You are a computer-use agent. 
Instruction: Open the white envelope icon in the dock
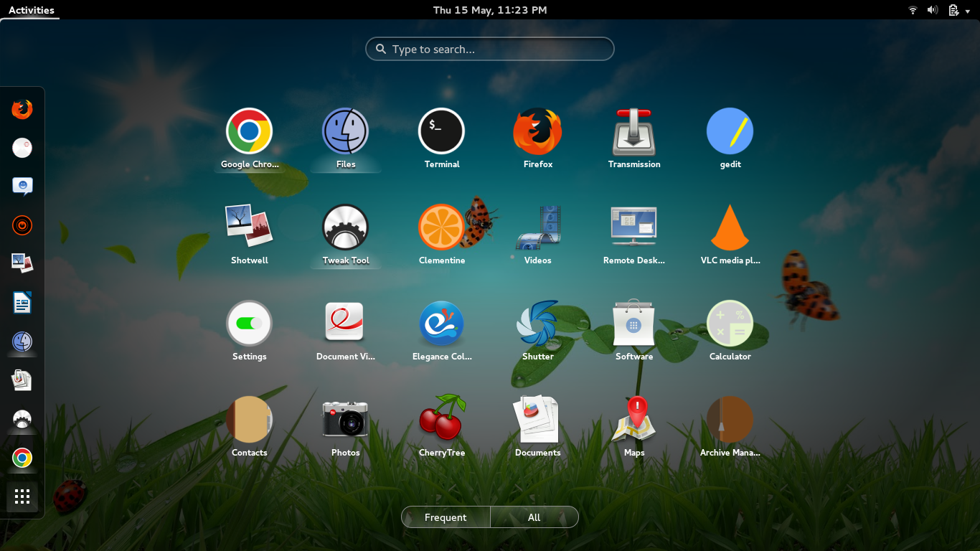click(22, 148)
